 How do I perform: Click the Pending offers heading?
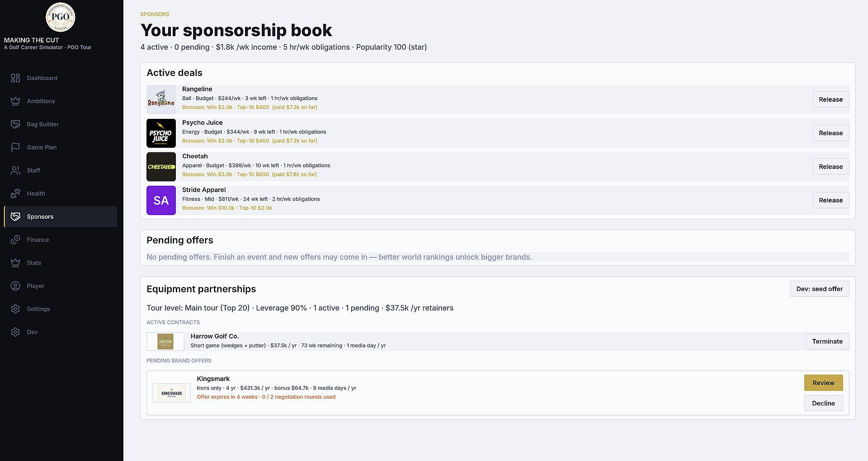180,240
